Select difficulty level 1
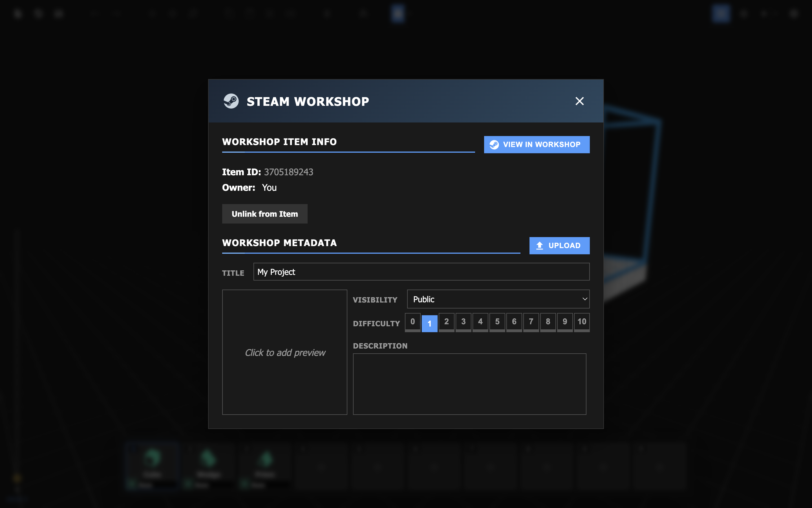 click(x=429, y=323)
